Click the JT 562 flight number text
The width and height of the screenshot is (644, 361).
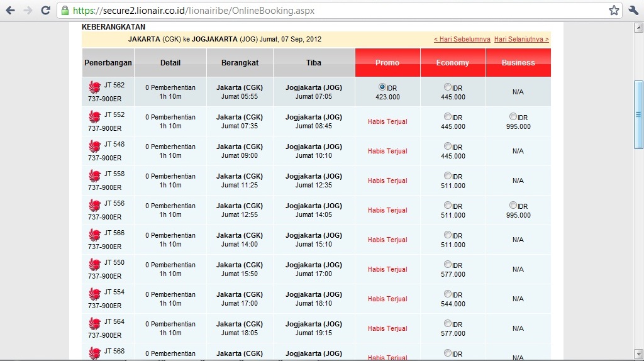(114, 85)
